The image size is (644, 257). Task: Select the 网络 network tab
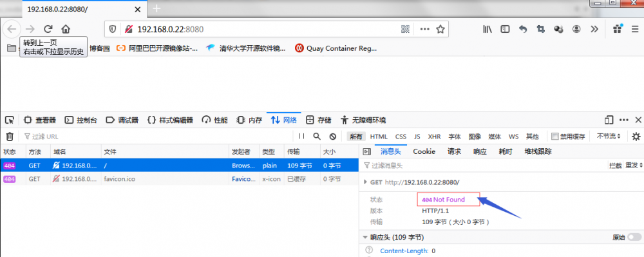pyautogui.click(x=283, y=120)
